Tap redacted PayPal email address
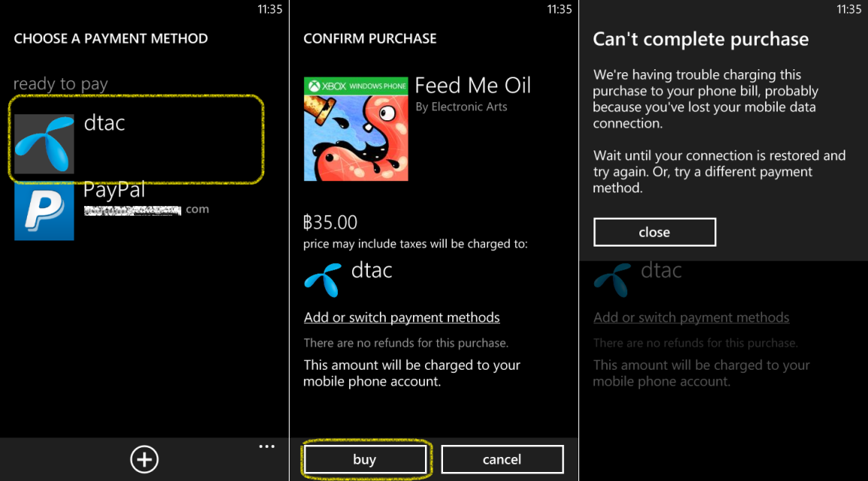The height and width of the screenshot is (481, 868). (147, 210)
